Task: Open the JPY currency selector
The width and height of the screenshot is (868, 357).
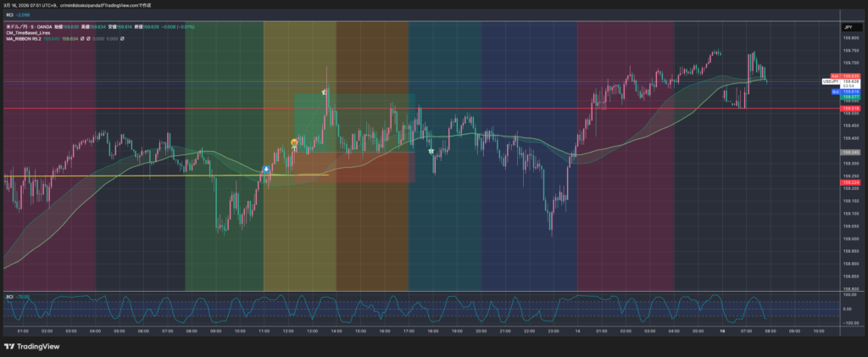Action: 848,28
